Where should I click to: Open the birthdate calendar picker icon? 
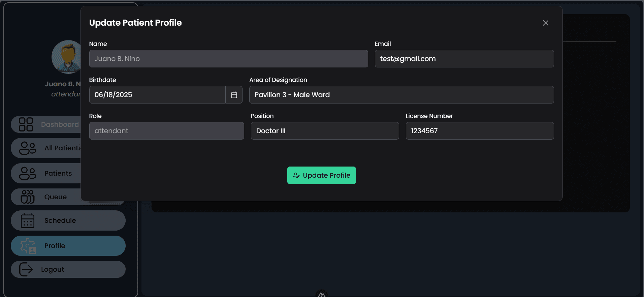234,95
